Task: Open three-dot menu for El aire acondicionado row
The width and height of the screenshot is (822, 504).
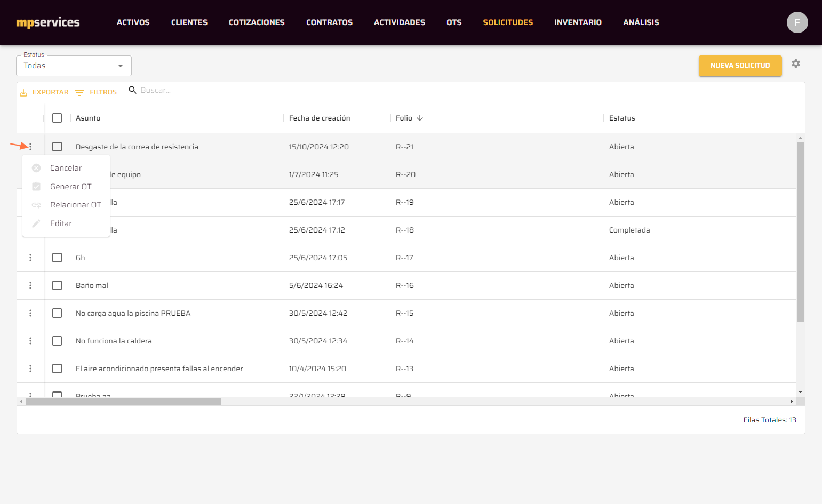Action: tap(30, 369)
